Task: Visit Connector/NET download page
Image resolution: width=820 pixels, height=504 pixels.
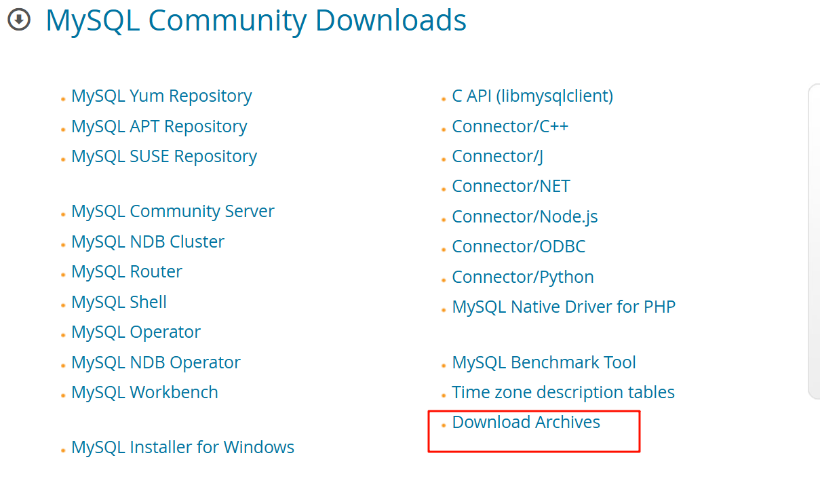Action: 511,187
